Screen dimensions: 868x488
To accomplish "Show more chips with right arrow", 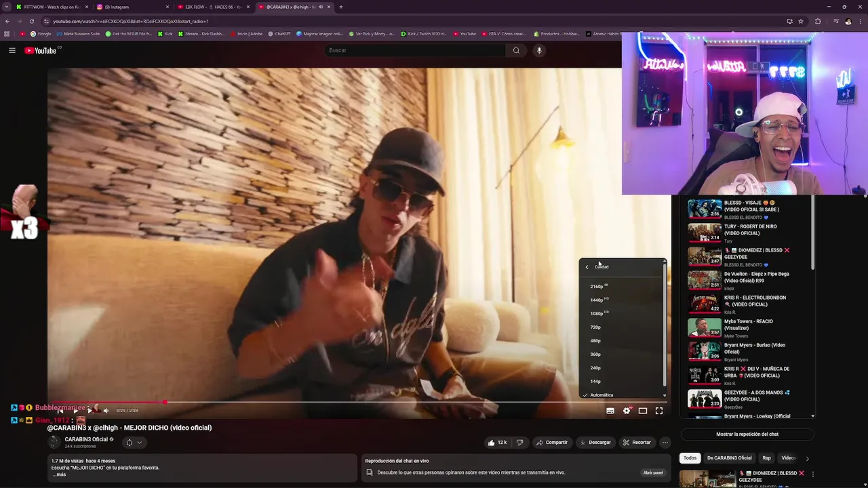I will coord(807,458).
